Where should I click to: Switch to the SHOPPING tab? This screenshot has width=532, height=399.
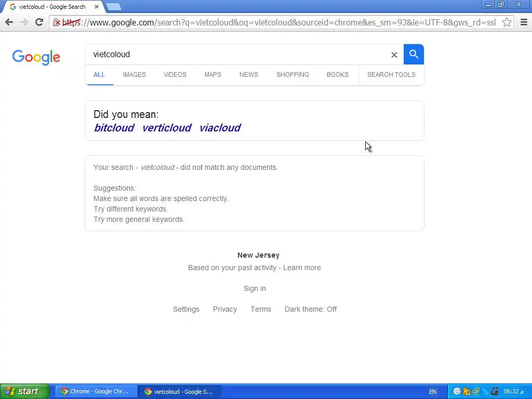[x=292, y=75]
